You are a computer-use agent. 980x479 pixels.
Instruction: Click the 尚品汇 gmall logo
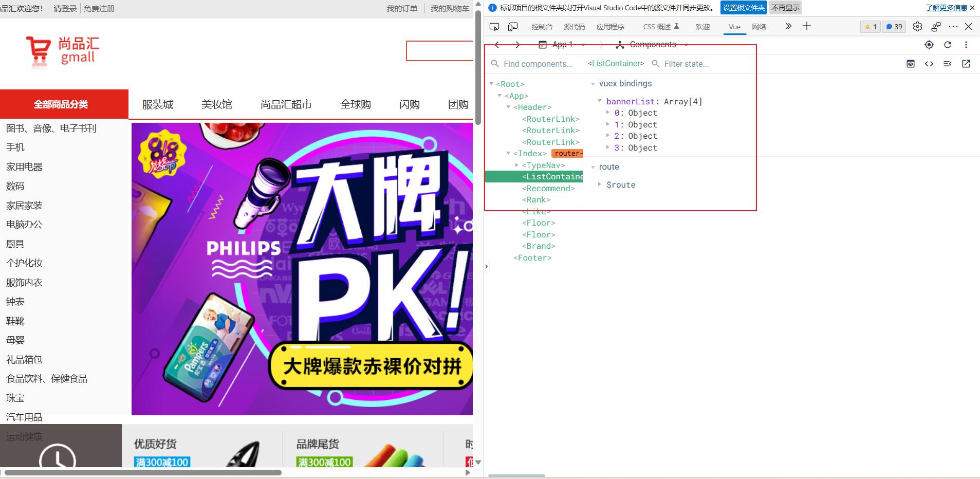[62, 51]
